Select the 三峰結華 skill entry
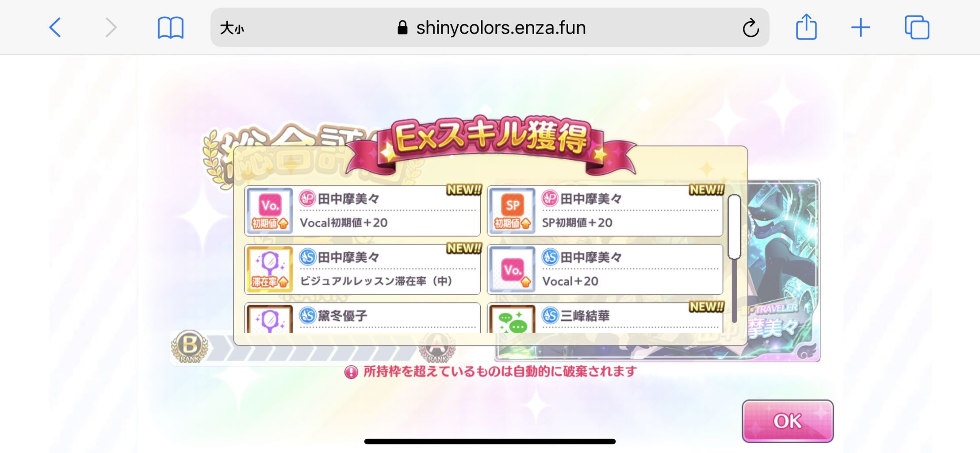The width and height of the screenshot is (980, 453). point(605,318)
